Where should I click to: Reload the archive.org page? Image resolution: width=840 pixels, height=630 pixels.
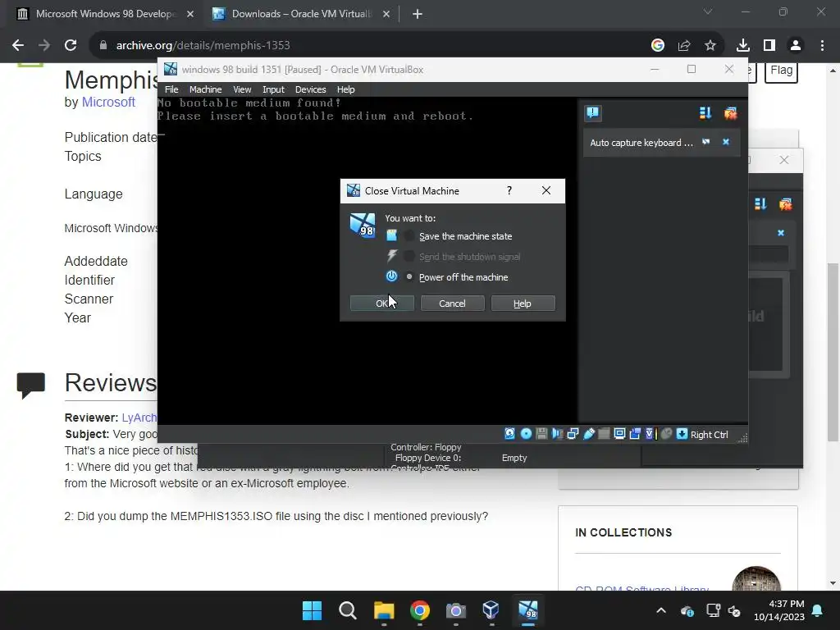click(71, 45)
